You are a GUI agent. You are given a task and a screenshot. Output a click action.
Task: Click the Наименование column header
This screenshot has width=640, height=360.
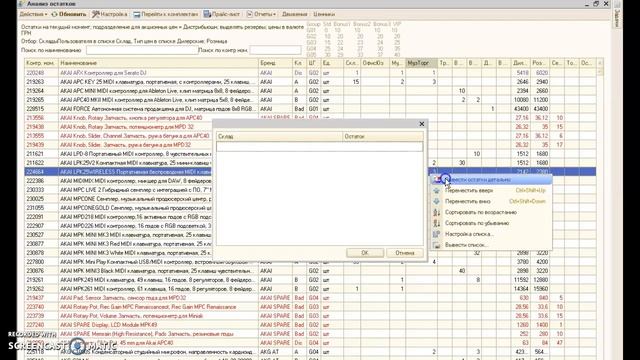(x=158, y=63)
